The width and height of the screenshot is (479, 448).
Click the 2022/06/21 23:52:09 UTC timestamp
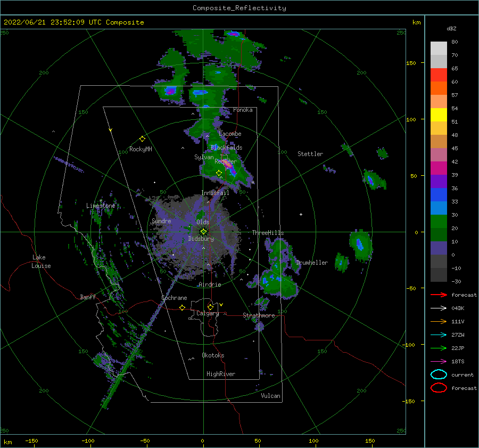[x=73, y=22]
